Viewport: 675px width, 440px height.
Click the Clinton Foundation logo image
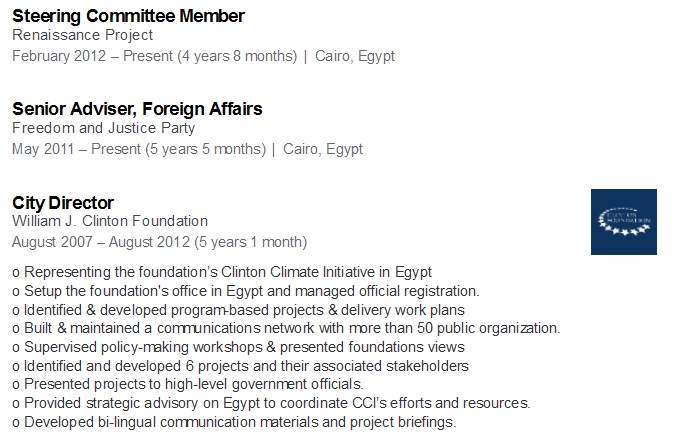(x=624, y=222)
